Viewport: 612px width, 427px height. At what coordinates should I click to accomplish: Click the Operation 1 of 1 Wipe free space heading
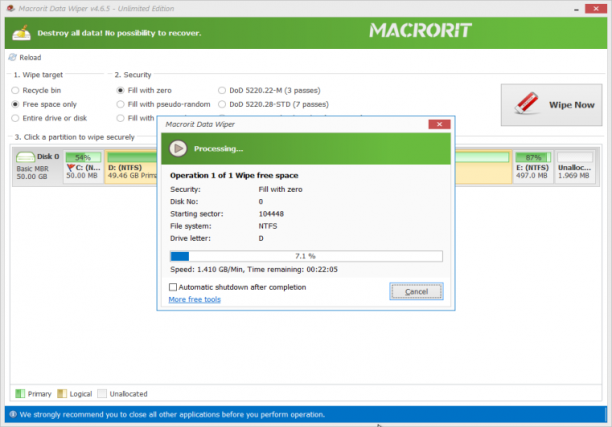click(x=234, y=176)
